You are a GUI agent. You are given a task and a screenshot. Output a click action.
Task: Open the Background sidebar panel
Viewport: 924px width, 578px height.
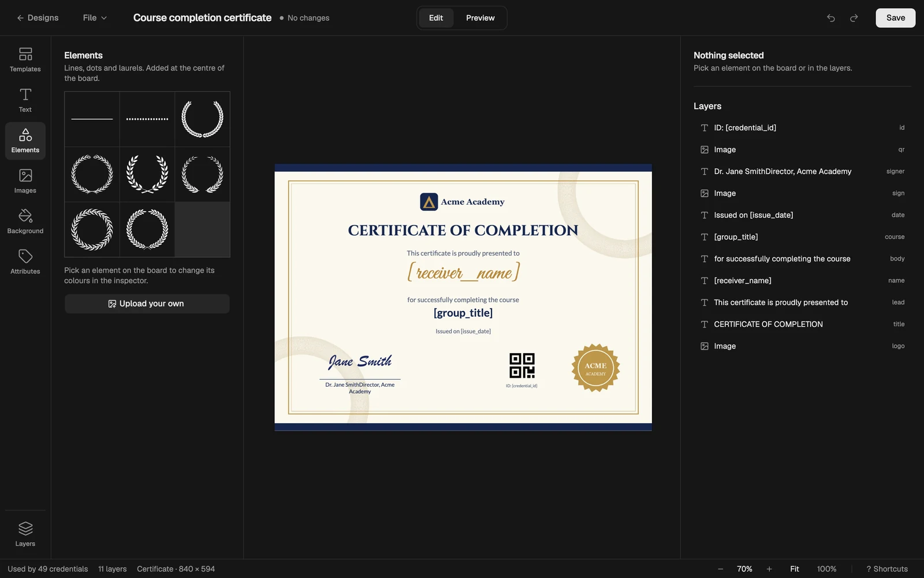coord(25,221)
